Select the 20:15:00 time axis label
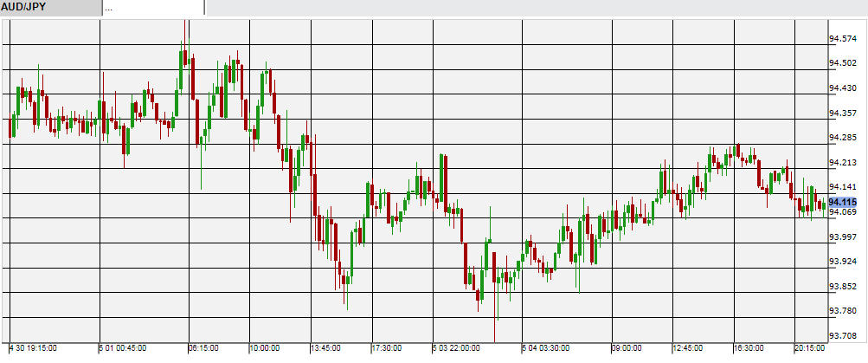 coord(809,348)
